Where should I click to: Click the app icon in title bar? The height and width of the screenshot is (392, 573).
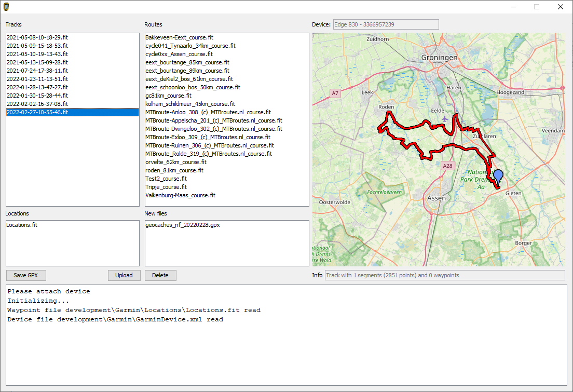[x=6, y=7]
